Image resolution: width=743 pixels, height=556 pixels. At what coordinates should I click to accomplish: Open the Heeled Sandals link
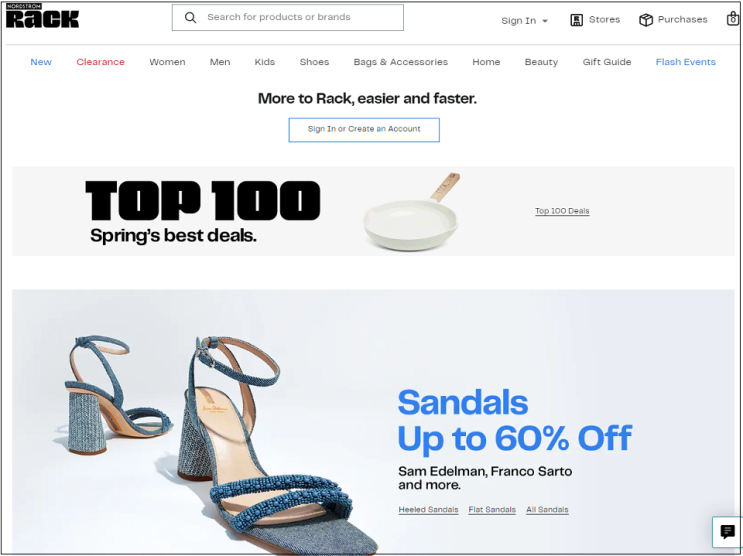(428, 510)
